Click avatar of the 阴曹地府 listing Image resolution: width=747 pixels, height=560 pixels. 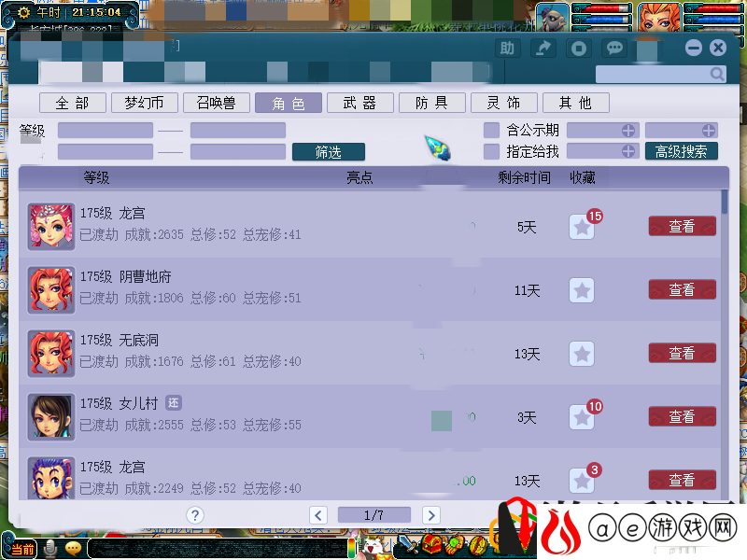[x=51, y=290]
